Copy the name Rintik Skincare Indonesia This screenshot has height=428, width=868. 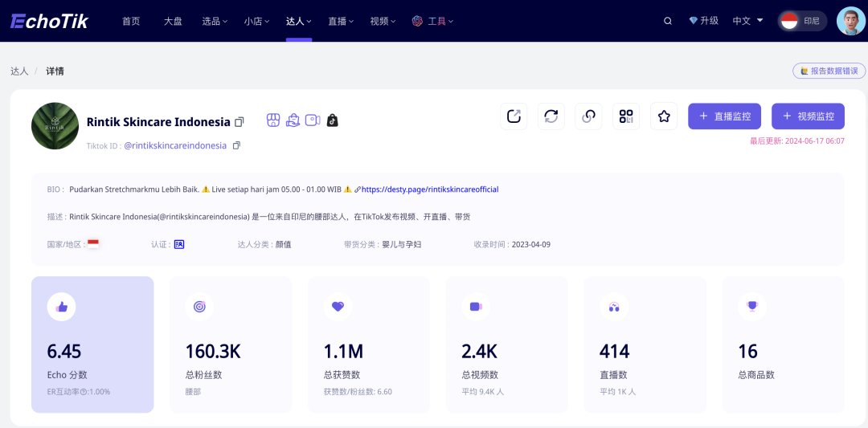coord(239,122)
